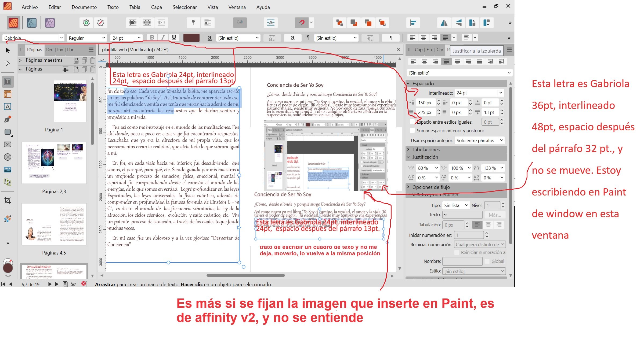The width and height of the screenshot is (644, 343).
Task: Toggle baseline grid button in toolbar
Action: (x=271, y=23)
